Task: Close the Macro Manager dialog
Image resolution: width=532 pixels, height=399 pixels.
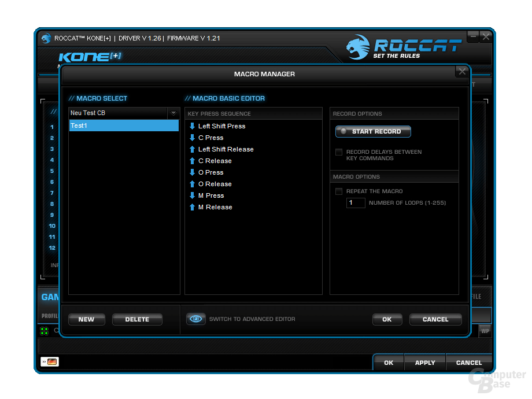Action: pyautogui.click(x=462, y=72)
